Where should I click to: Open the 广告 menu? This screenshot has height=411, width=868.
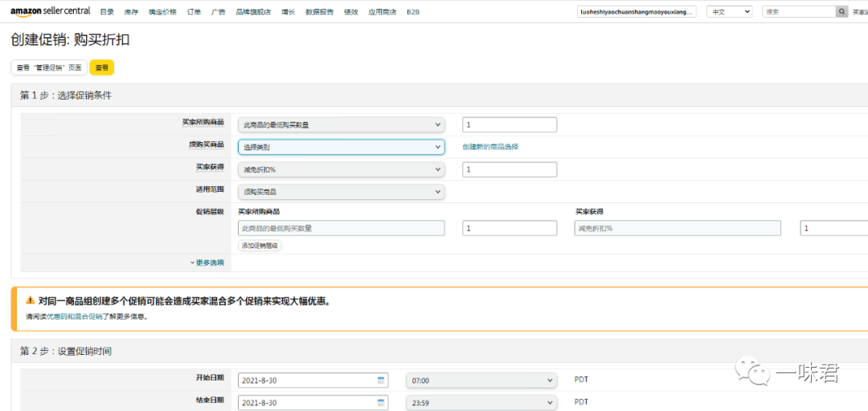218,11
